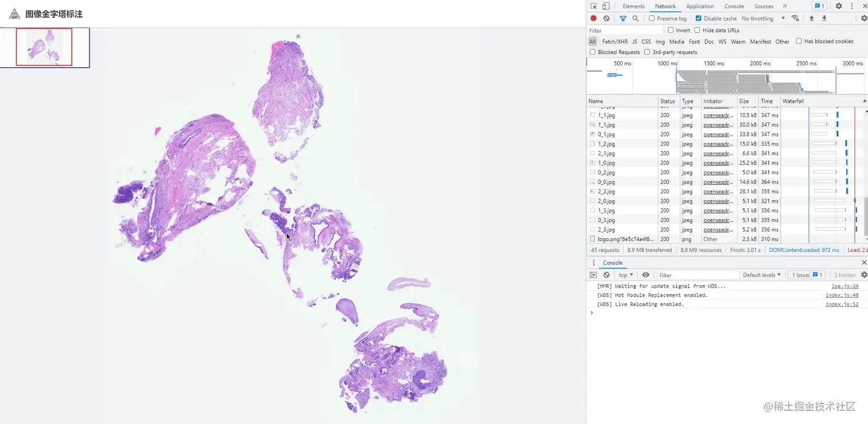Screen dimensions: 868x424
Task: Filter requests by Doc type
Action: tap(709, 42)
